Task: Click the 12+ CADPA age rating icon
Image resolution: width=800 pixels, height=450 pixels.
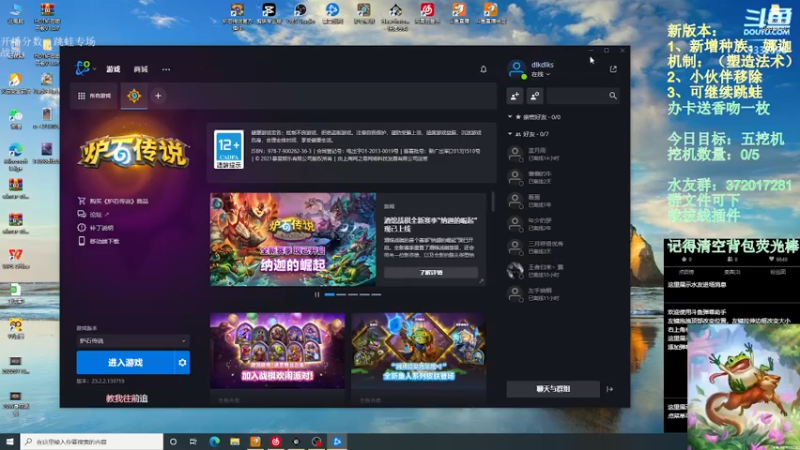Action: [229, 149]
